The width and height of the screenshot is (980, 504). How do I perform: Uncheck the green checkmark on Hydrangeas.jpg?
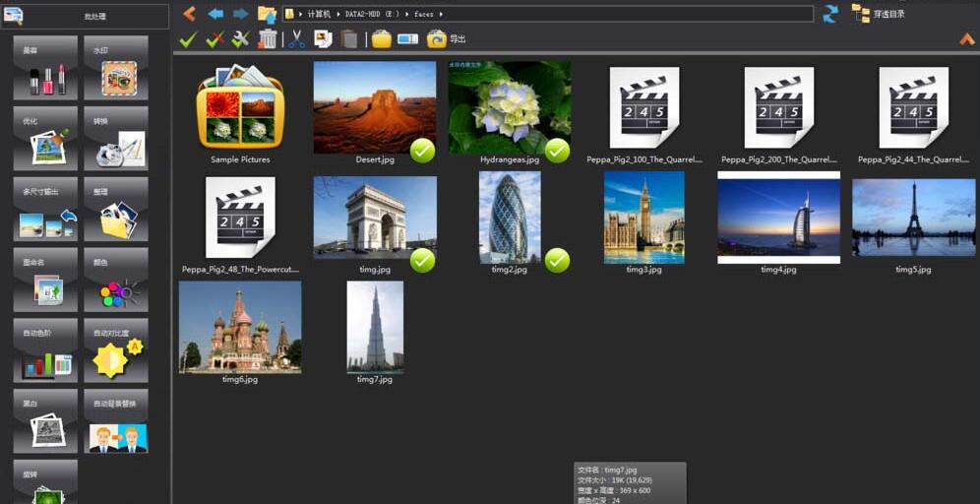coord(557,151)
